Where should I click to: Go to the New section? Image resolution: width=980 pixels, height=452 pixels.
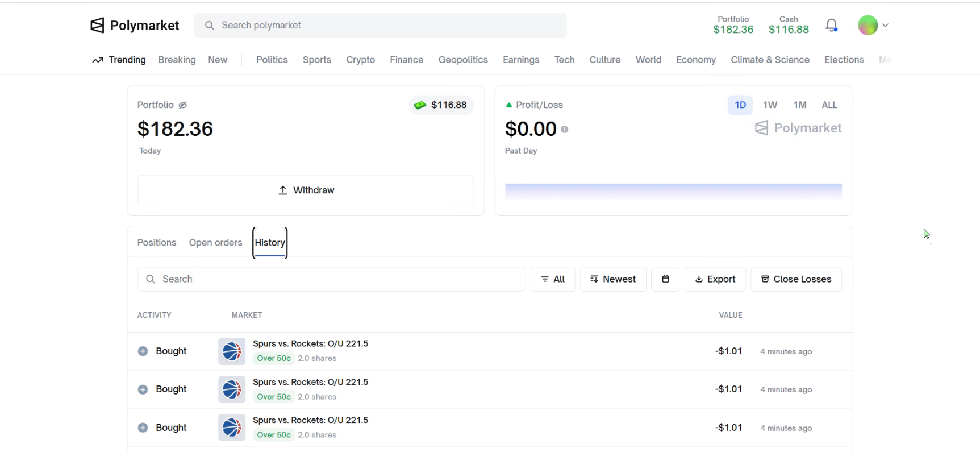[218, 60]
